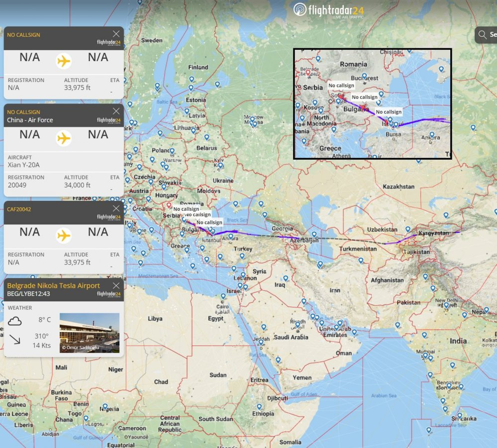The image size is (497, 448).
Task: Click the wind direction arrow icon
Action: tap(14, 340)
